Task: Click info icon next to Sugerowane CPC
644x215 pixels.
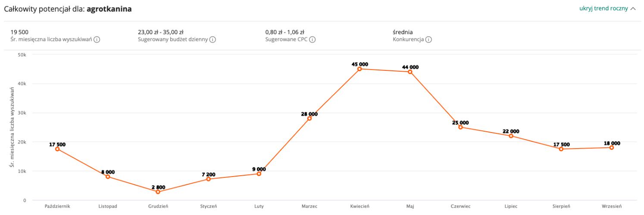Action: tap(312, 40)
